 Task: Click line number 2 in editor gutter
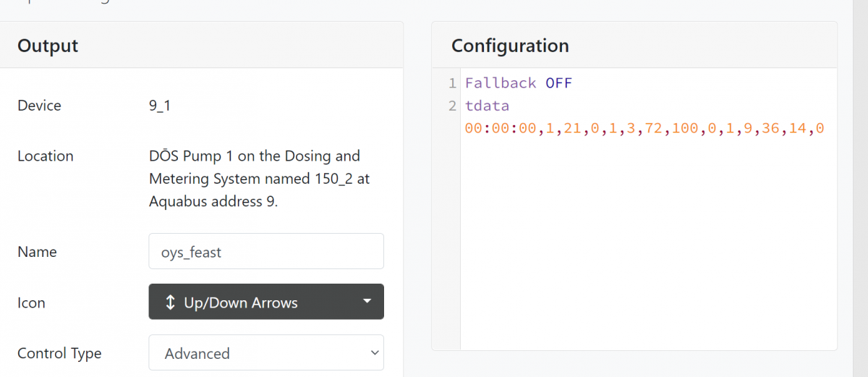point(452,106)
